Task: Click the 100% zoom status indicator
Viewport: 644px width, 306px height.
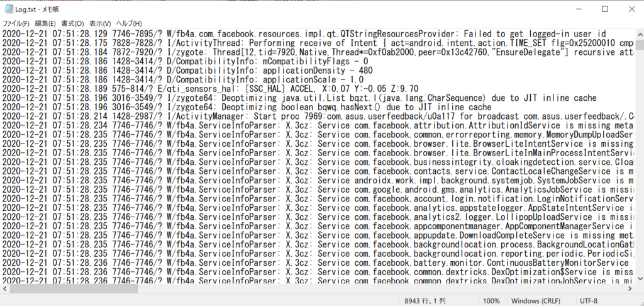Action: (x=492, y=301)
